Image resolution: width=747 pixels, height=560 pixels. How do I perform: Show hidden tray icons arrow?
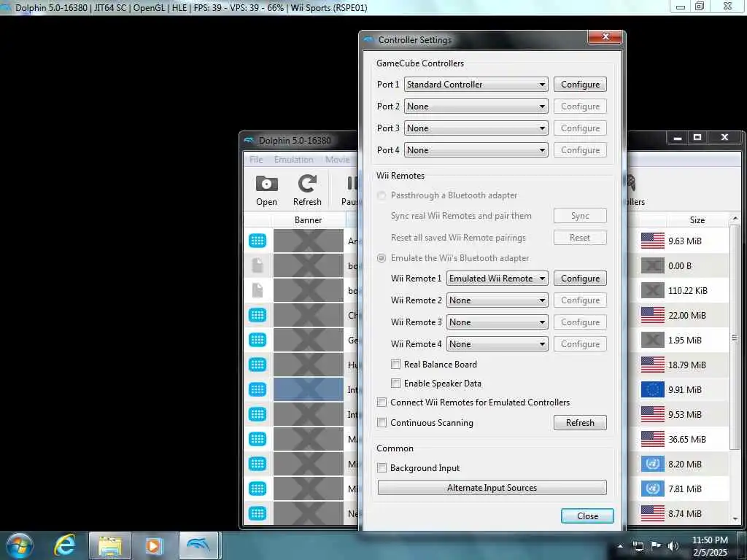[620, 546]
